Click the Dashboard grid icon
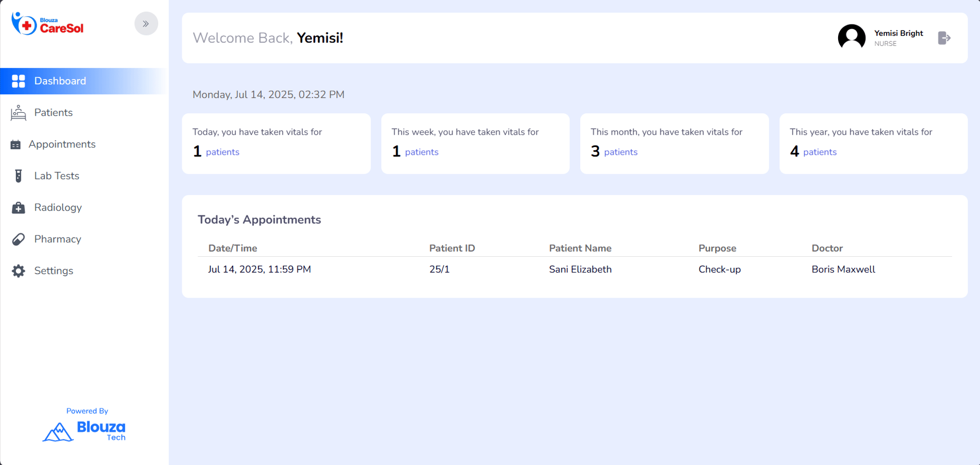The image size is (980, 465). (18, 81)
